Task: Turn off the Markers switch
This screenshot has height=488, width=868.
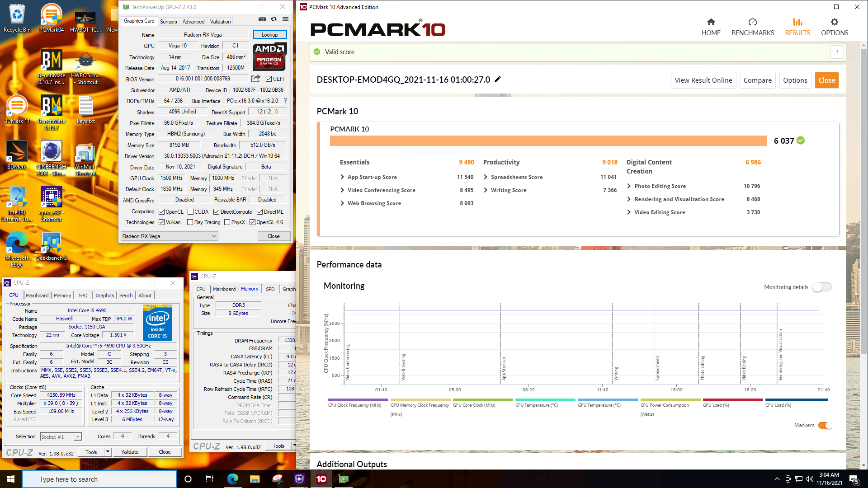Action: pos(825,425)
